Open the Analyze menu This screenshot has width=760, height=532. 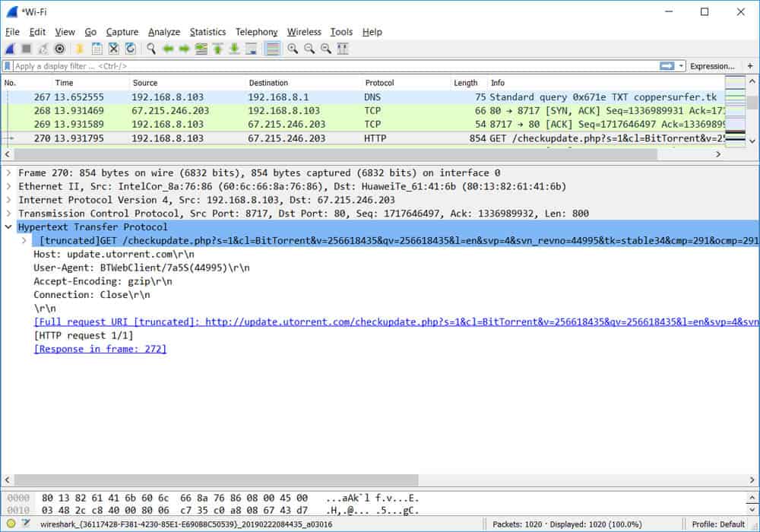(x=164, y=32)
